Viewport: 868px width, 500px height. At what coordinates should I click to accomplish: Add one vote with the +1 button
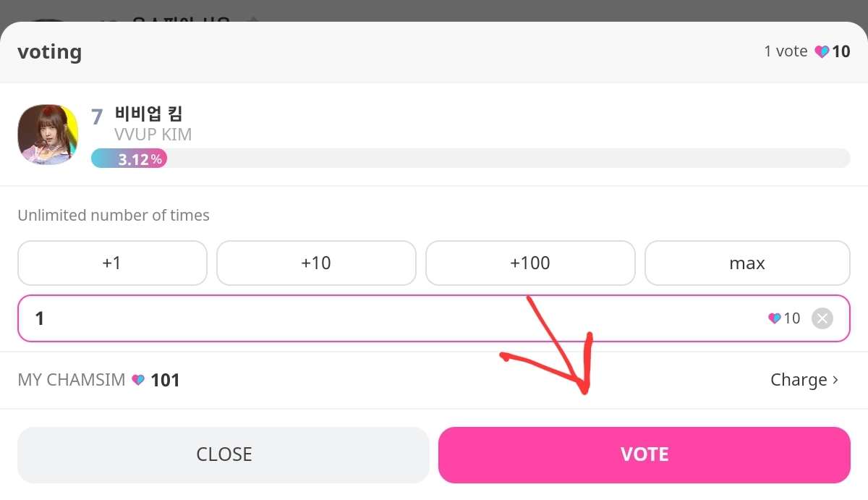pos(112,263)
